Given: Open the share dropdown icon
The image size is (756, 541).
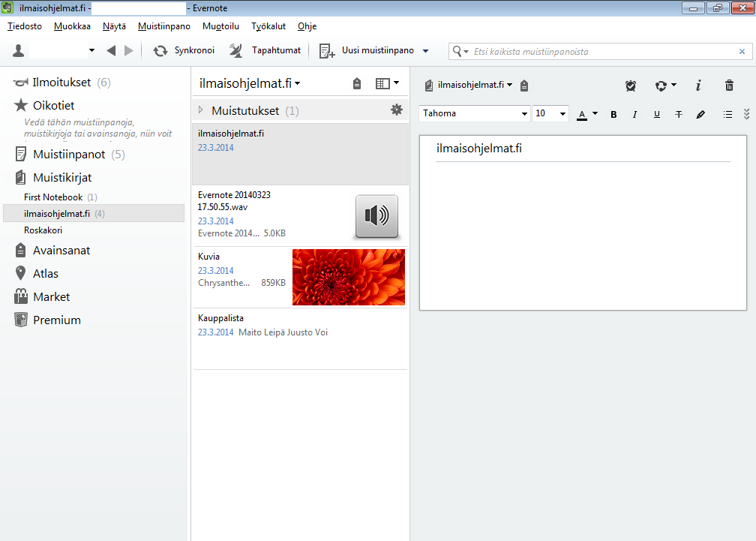Looking at the screenshot, I should (665, 86).
